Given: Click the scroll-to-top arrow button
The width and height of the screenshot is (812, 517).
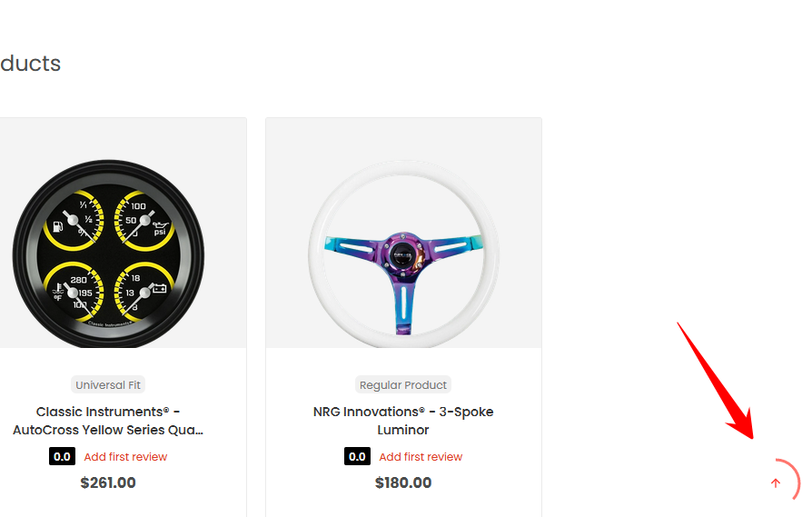Looking at the screenshot, I should click(775, 483).
